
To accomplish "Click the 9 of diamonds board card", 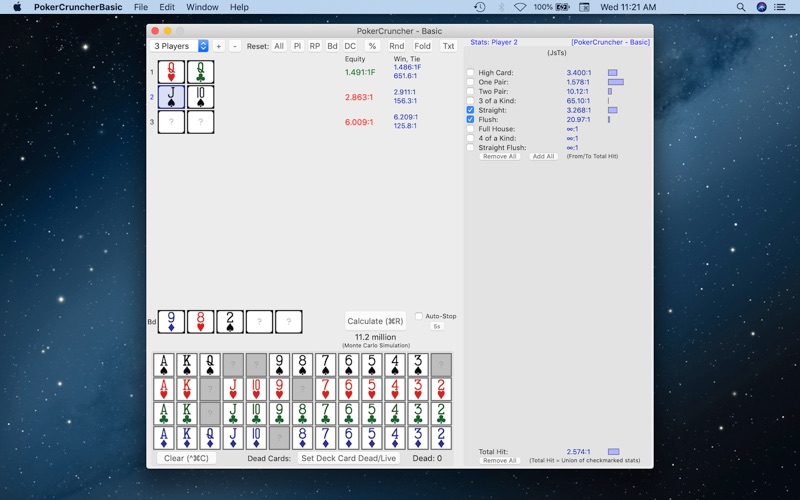I will coord(171,322).
